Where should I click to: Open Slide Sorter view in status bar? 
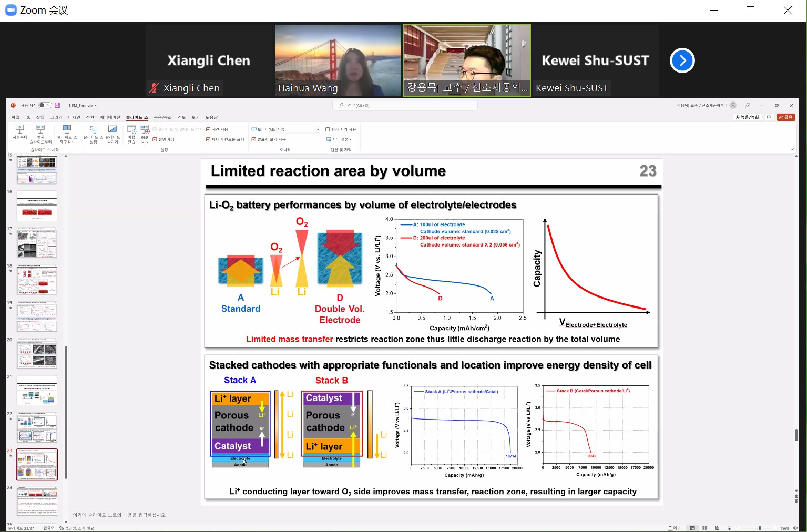pos(704,528)
